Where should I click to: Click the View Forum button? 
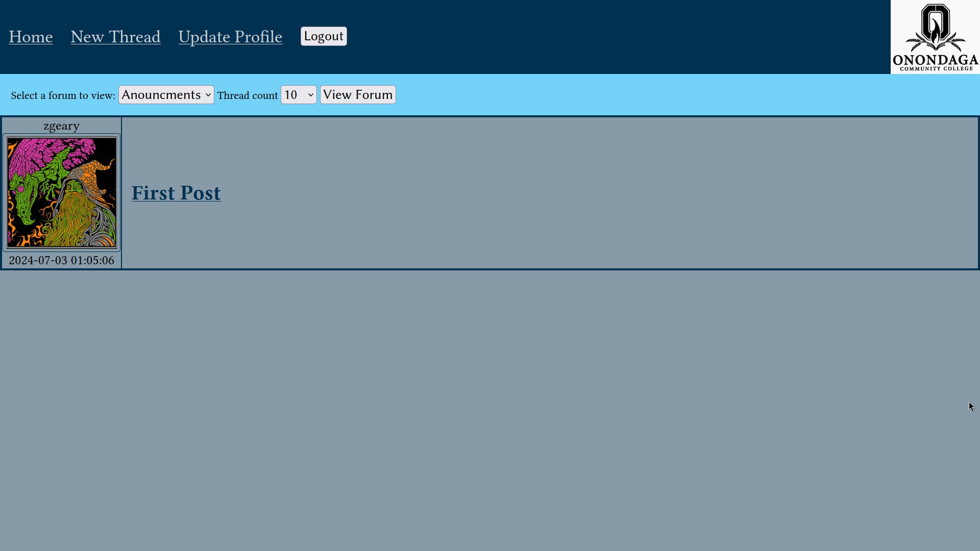pos(357,95)
